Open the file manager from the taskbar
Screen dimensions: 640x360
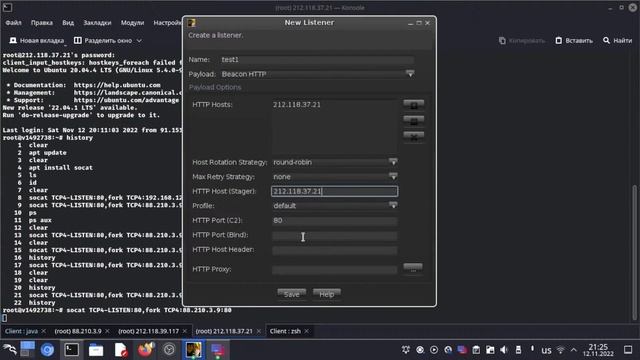pos(96,350)
